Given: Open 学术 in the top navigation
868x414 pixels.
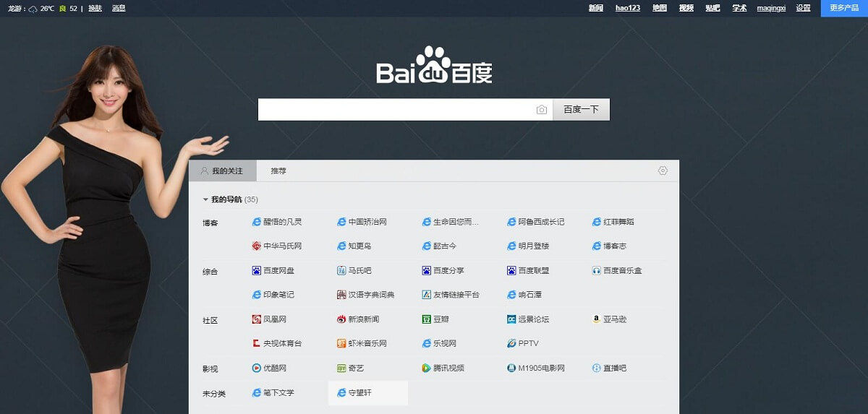Looking at the screenshot, I should coord(739,9).
